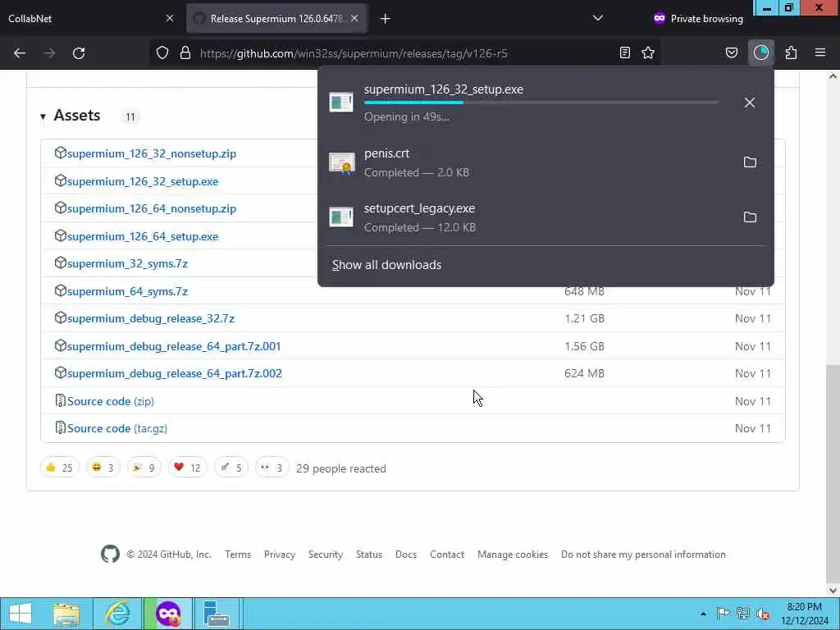Download supermium_debug_release_64_part.7z.002

click(x=175, y=374)
